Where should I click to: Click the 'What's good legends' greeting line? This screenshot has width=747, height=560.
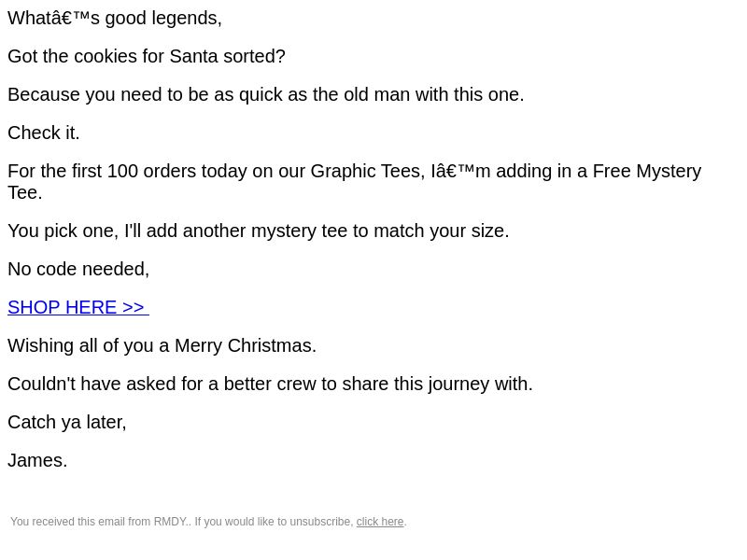coord(115,18)
